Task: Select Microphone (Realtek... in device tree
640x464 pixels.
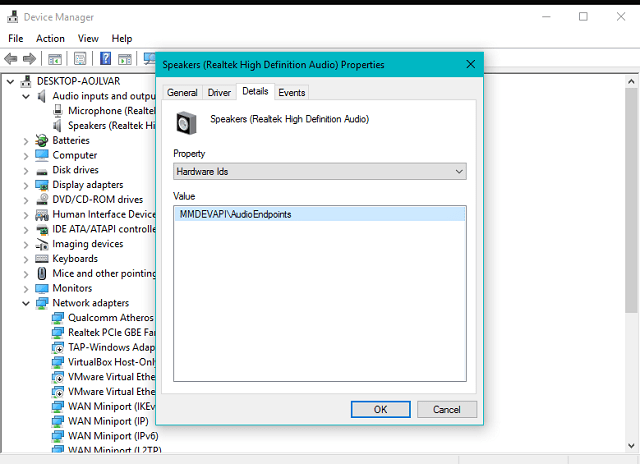Action: 111,111
